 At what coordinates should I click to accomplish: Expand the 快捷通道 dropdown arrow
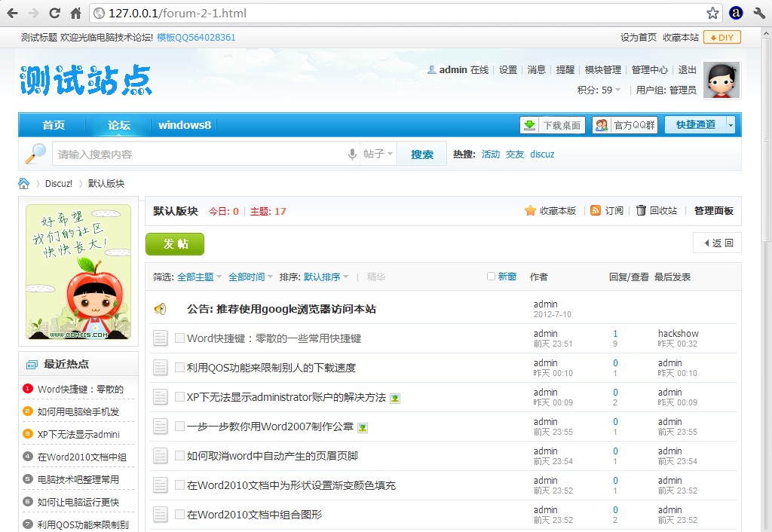[x=729, y=125]
